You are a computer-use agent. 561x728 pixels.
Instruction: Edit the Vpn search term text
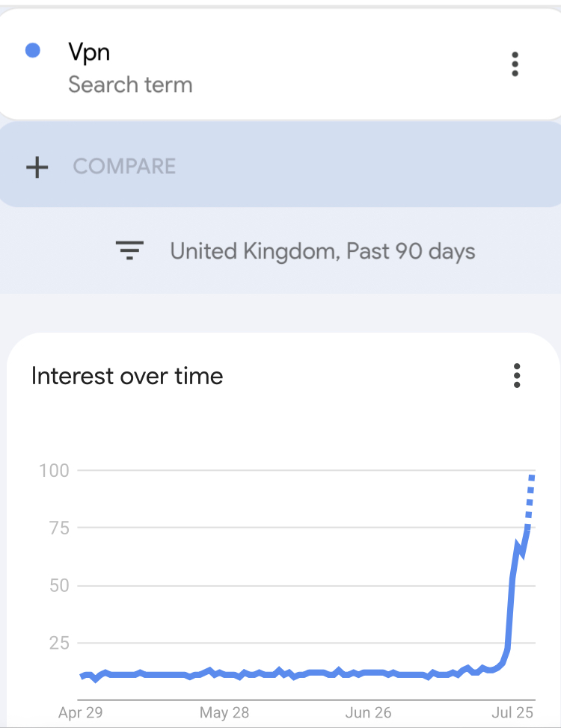89,53
